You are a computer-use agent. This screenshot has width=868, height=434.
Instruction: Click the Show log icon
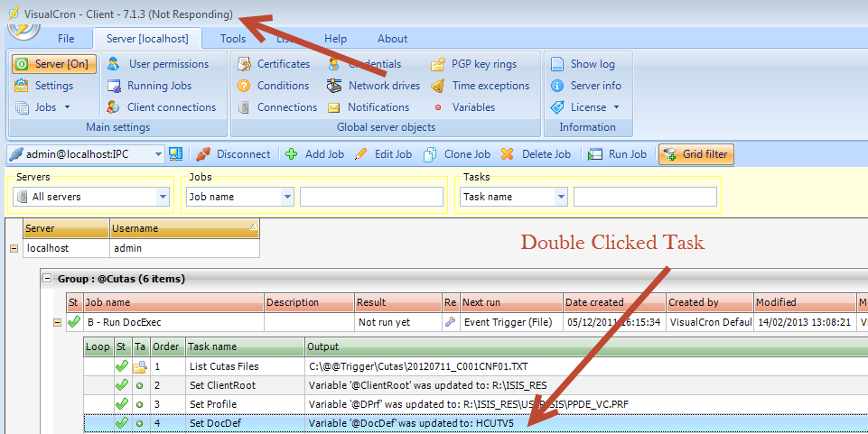click(557, 64)
